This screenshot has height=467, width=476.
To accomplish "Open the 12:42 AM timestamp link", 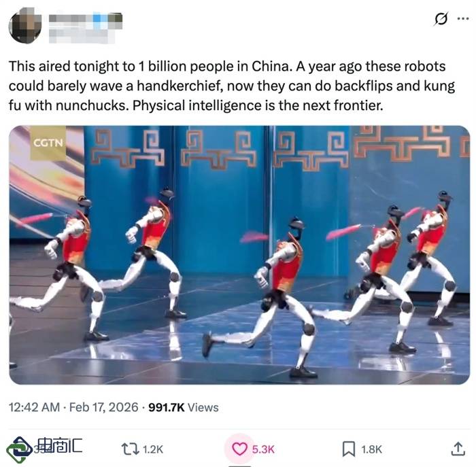I will tap(34, 407).
